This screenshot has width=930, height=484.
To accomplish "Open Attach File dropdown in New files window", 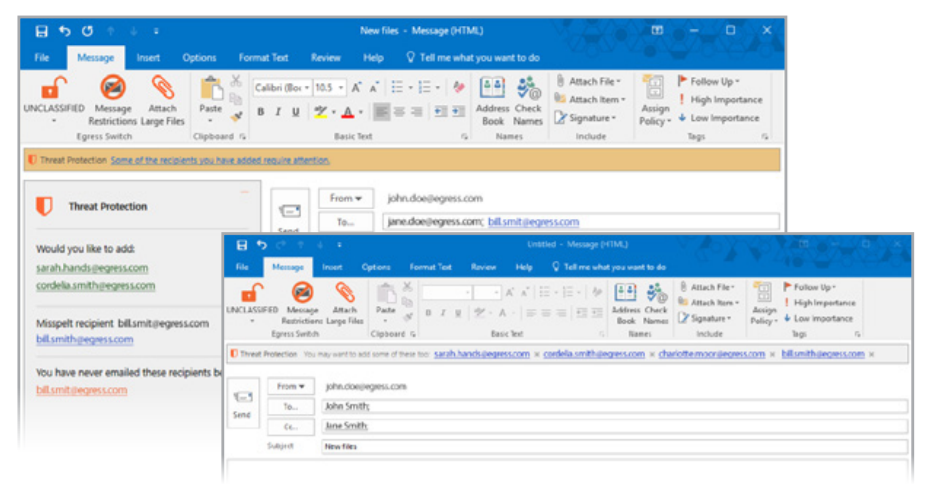I will [x=588, y=81].
